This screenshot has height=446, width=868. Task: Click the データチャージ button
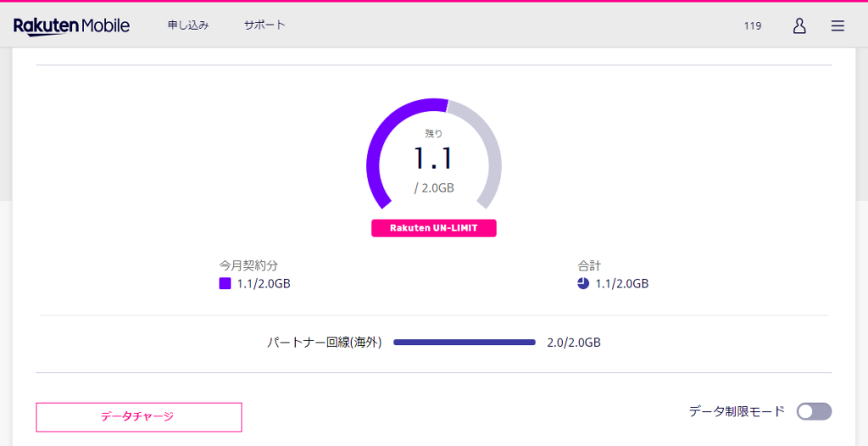coord(139,417)
